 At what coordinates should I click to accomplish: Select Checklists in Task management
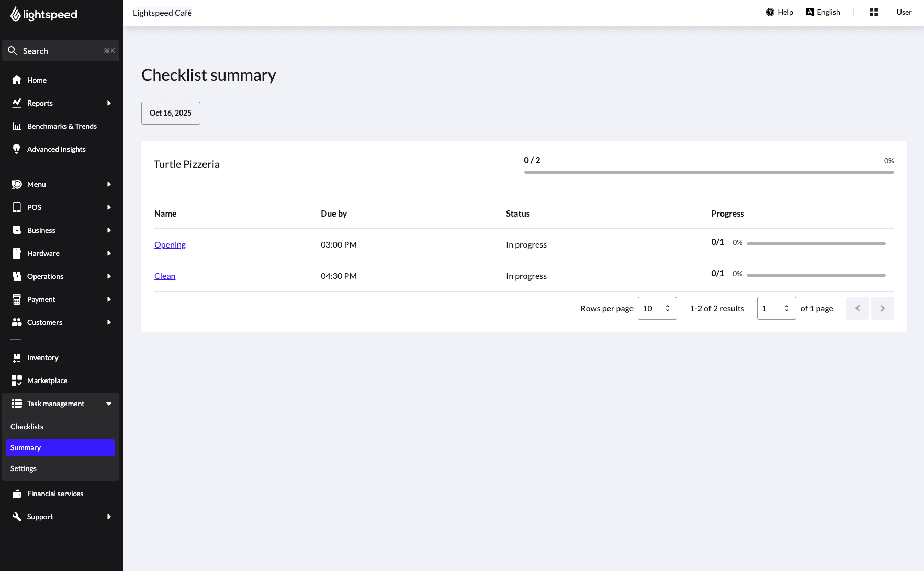pyautogui.click(x=27, y=427)
